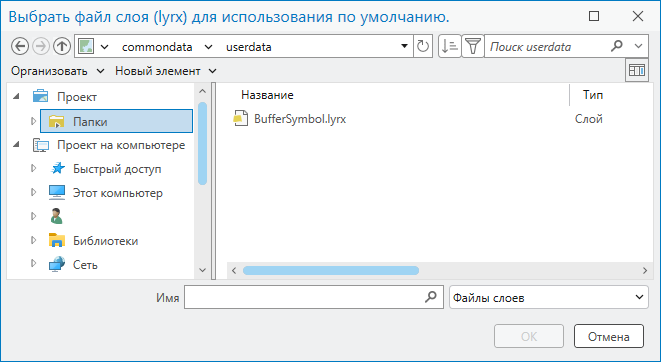Open the Новый элемент menu
The height and width of the screenshot is (362, 661).
point(166,71)
